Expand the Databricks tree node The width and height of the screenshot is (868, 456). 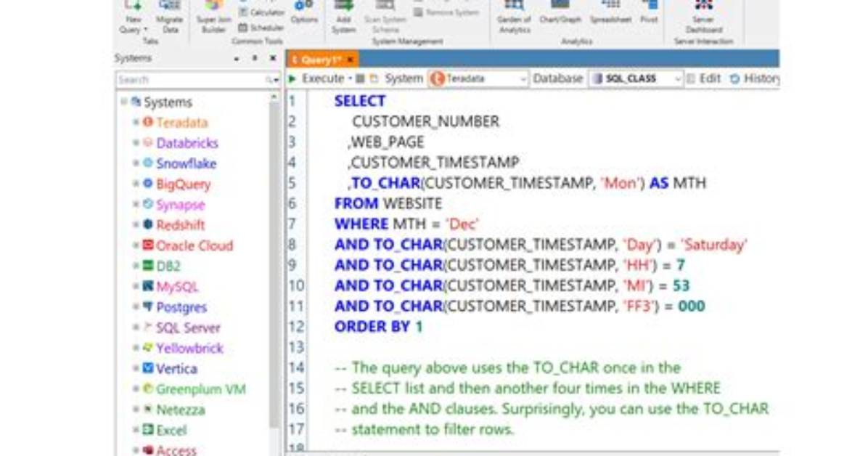point(136,142)
